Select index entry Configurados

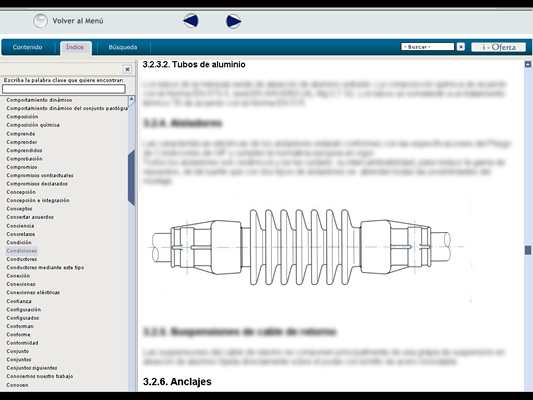(x=22, y=318)
